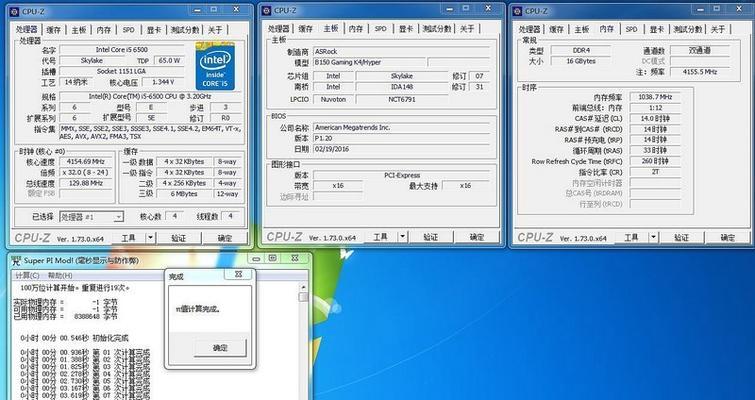This screenshot has width=755, height=400.
Task: Click the Super PI vertical scrollbar thumb
Action: pos(303,297)
